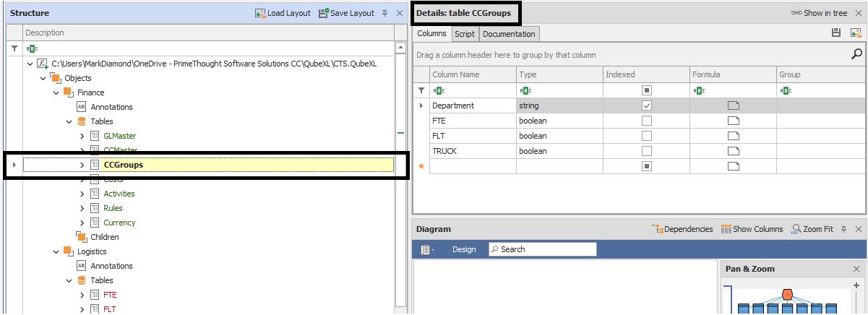Viewport: 868px width, 315px height.
Task: Collapse the Finance folder in tree
Action: (56, 92)
